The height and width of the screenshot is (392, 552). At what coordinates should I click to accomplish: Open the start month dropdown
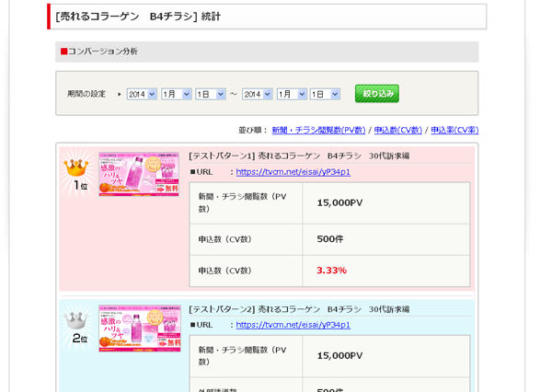176,94
